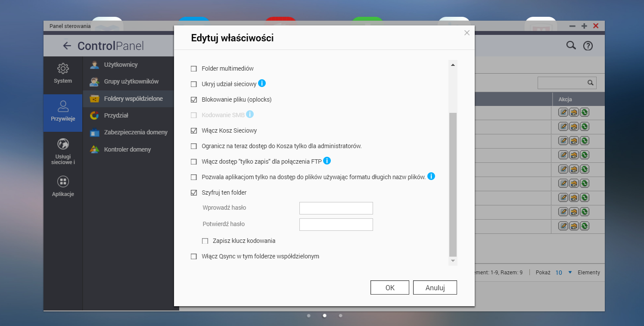Uncheck Włącz Kosz Sieciowy
Screen dimensions: 644x326
click(x=194, y=130)
